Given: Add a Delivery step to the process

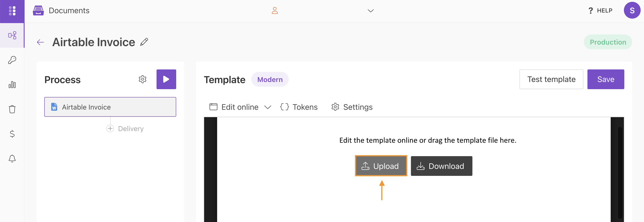Looking at the screenshot, I should click(110, 128).
